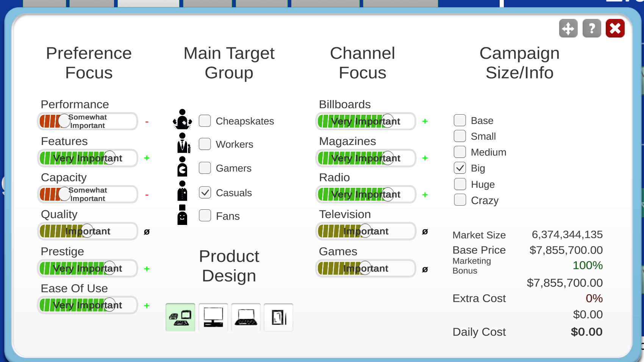The width and height of the screenshot is (644, 362).
Task: Adjust the Television channel slider
Action: (x=366, y=231)
